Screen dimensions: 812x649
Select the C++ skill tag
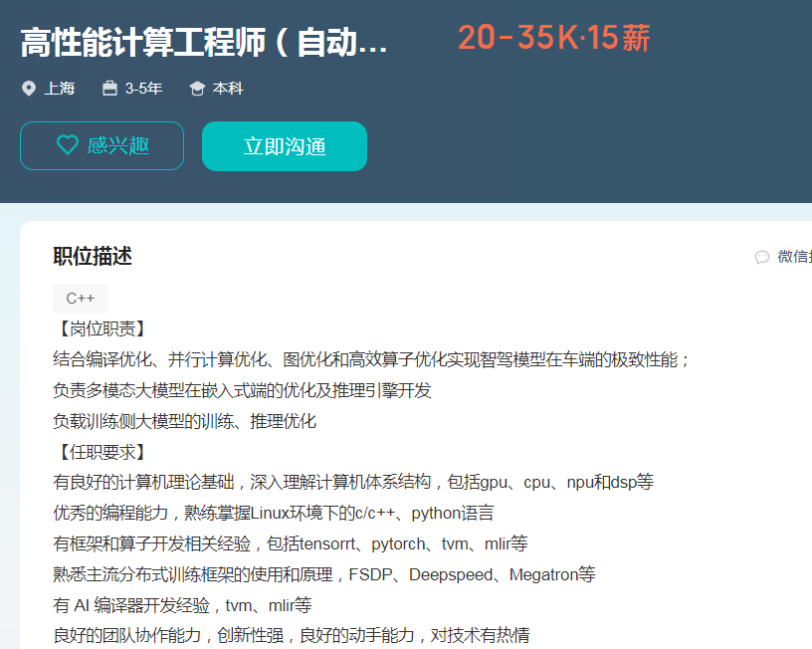pyautogui.click(x=81, y=298)
